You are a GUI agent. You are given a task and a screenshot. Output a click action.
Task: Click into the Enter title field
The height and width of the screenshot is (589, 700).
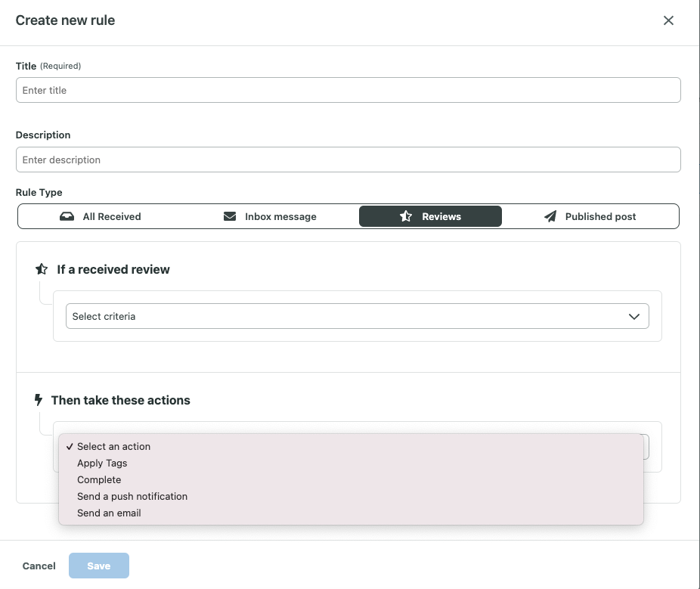click(x=348, y=90)
